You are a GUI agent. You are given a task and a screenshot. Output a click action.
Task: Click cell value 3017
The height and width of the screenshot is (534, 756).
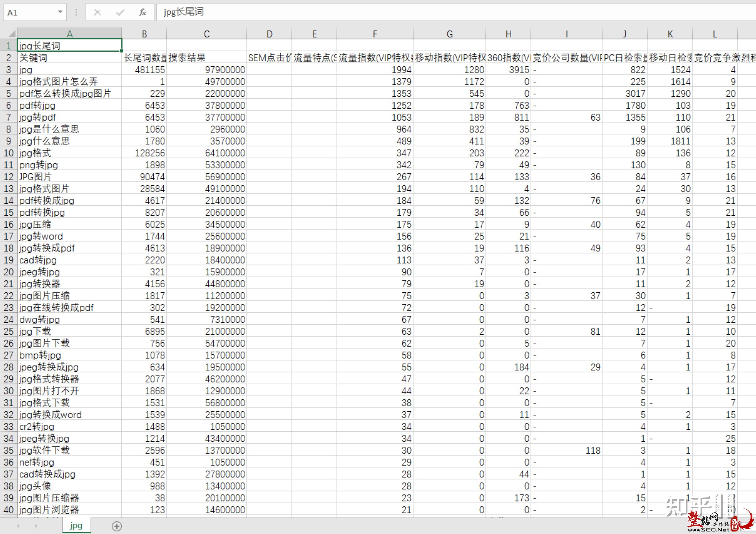(x=625, y=93)
